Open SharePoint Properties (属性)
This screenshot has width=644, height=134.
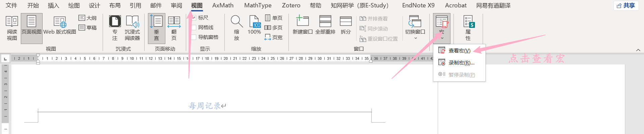coord(468,28)
